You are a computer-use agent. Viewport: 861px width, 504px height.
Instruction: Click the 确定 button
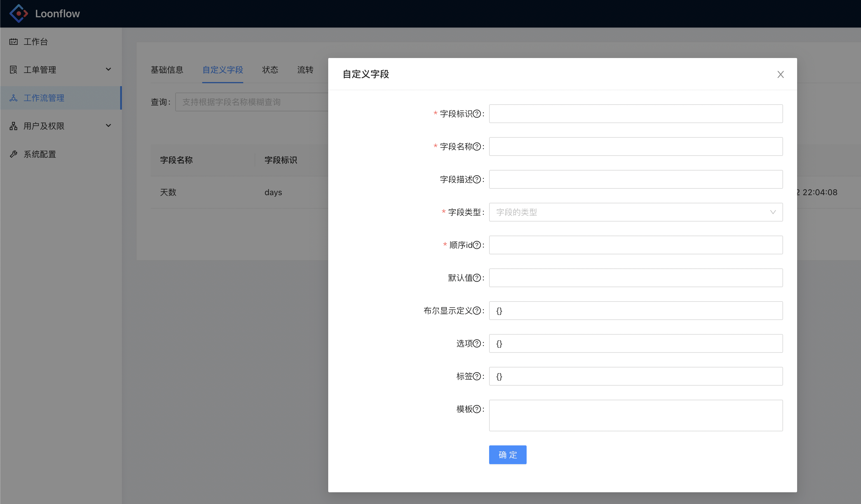[508, 455]
